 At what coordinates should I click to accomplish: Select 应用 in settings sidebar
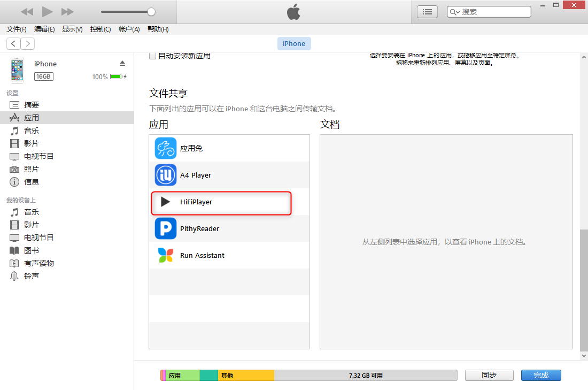pyautogui.click(x=67, y=118)
